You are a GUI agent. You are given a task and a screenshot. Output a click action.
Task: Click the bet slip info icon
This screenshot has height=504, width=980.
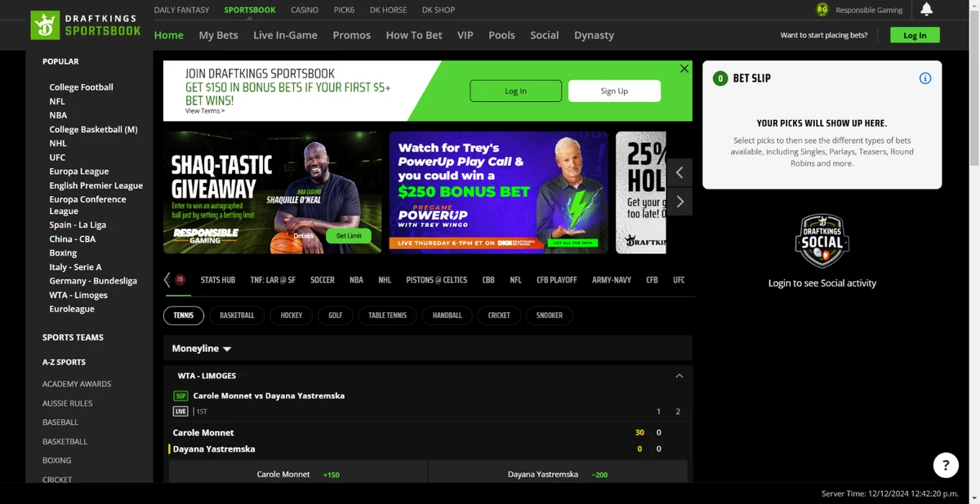click(925, 78)
